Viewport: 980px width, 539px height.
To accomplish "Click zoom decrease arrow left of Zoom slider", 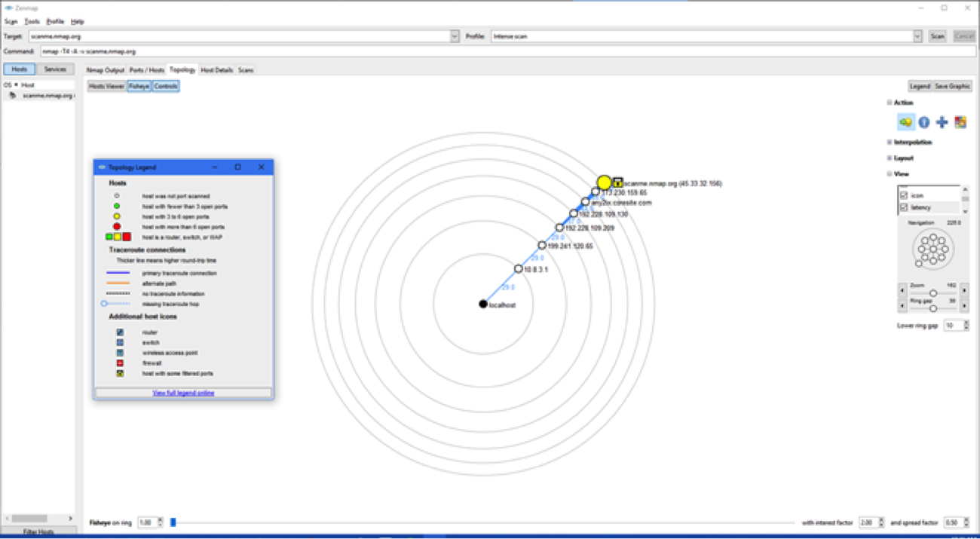I will click(x=901, y=289).
